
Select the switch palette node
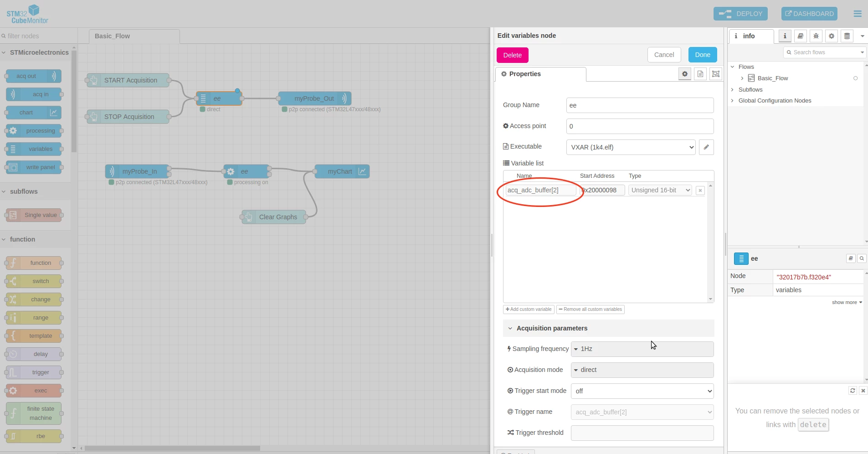[x=34, y=281]
